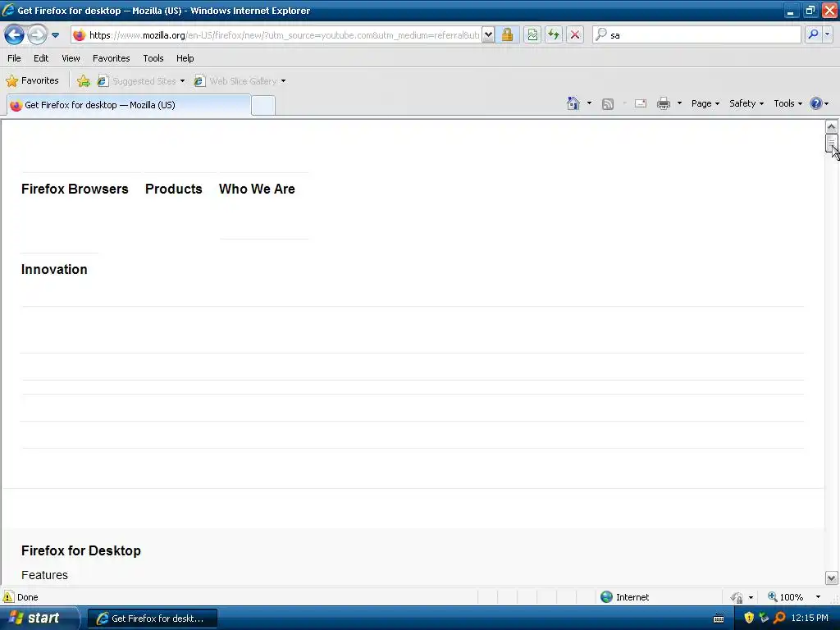Click Add to Favorites Bar star icon
This screenshot has height=630, width=840.
coord(83,81)
